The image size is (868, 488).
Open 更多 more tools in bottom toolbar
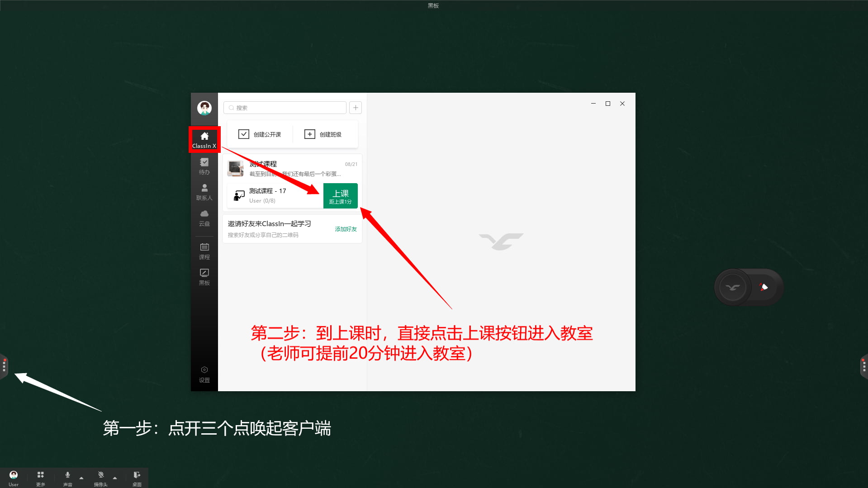coord(41,478)
